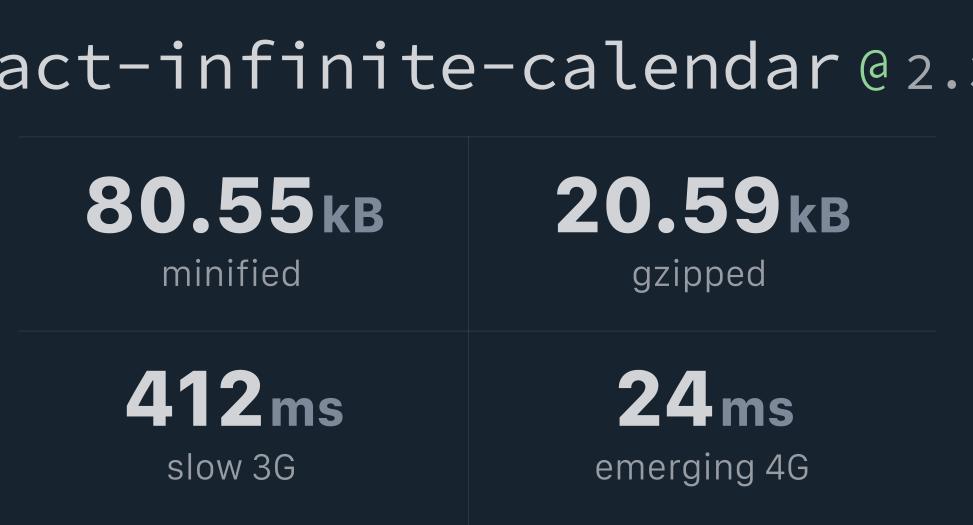
Task: Click the 80.55 minified size value
Action: coord(200,204)
